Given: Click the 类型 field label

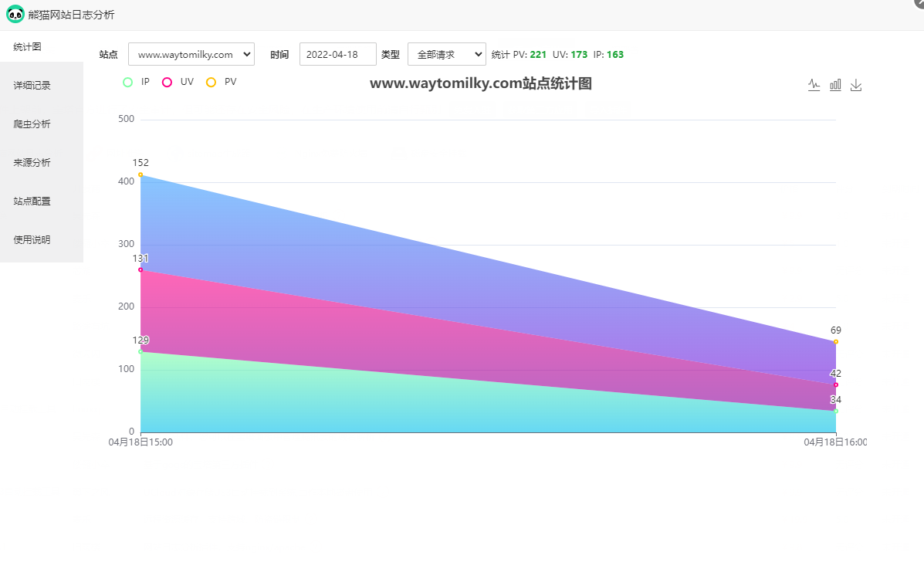Looking at the screenshot, I should [x=390, y=54].
